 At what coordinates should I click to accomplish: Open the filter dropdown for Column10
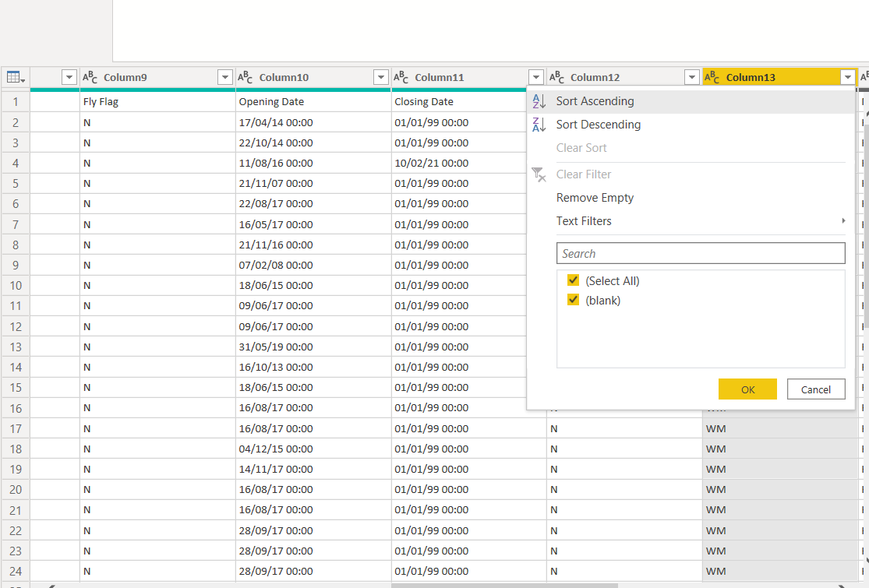click(381, 78)
